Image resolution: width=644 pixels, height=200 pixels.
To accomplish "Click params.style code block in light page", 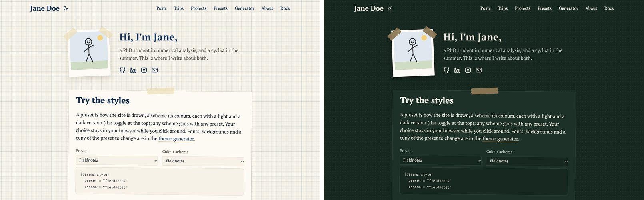I will click(x=160, y=182).
